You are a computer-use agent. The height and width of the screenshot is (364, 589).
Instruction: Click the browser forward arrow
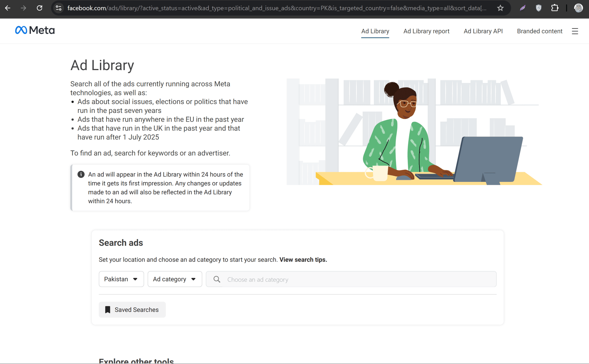click(x=23, y=8)
